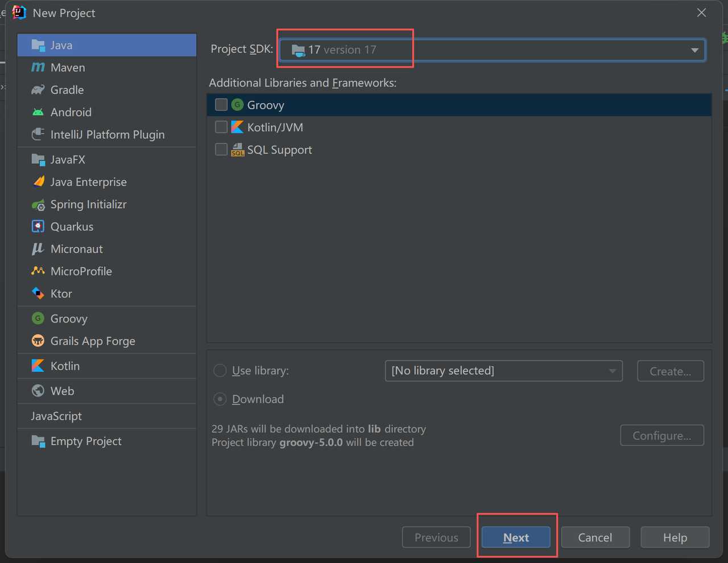
Task: Click the Empty Project folder icon
Action: 38,441
